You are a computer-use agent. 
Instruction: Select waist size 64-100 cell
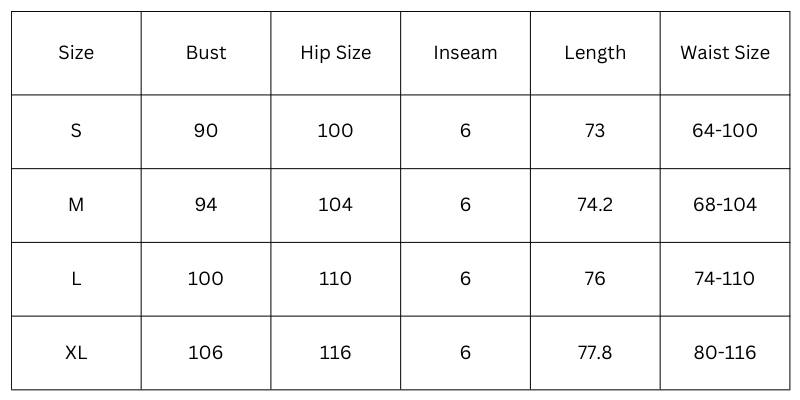pyautogui.click(x=725, y=131)
